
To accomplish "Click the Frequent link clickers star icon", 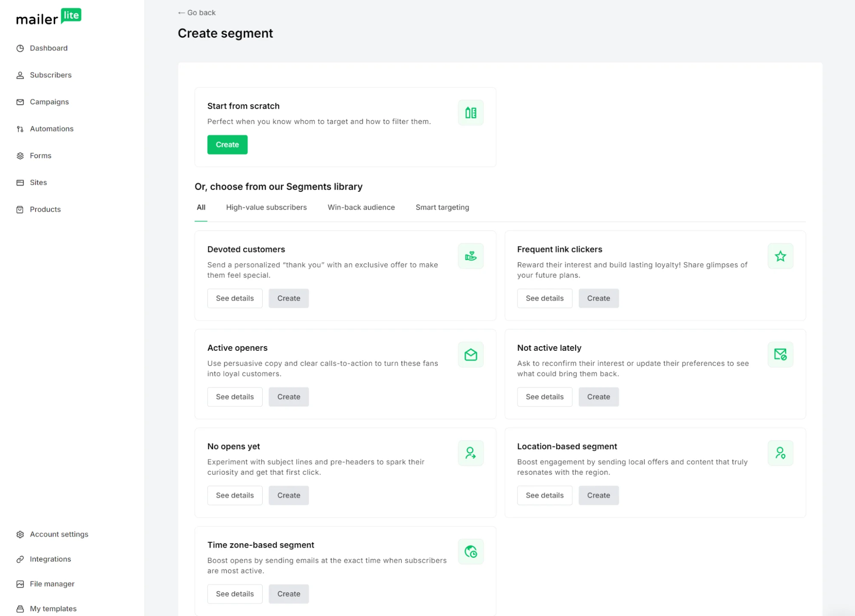I will click(780, 256).
